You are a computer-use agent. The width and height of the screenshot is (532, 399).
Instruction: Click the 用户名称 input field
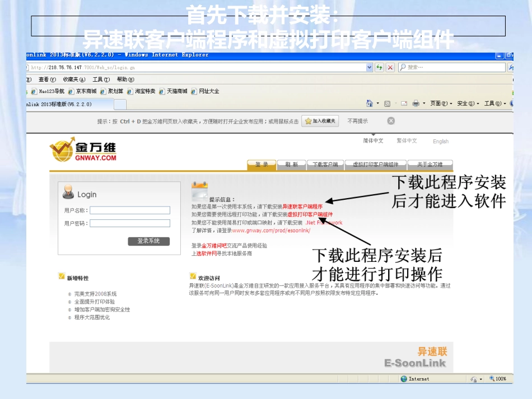[130, 210]
